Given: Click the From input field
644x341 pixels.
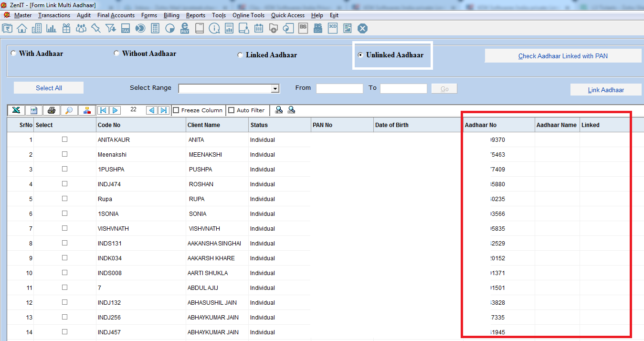Looking at the screenshot, I should tap(339, 88).
